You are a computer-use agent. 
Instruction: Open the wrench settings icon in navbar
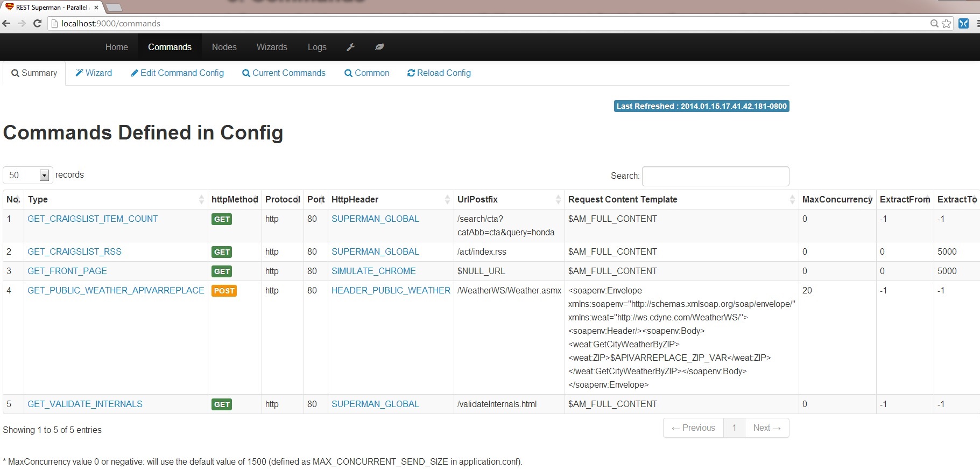(x=350, y=47)
